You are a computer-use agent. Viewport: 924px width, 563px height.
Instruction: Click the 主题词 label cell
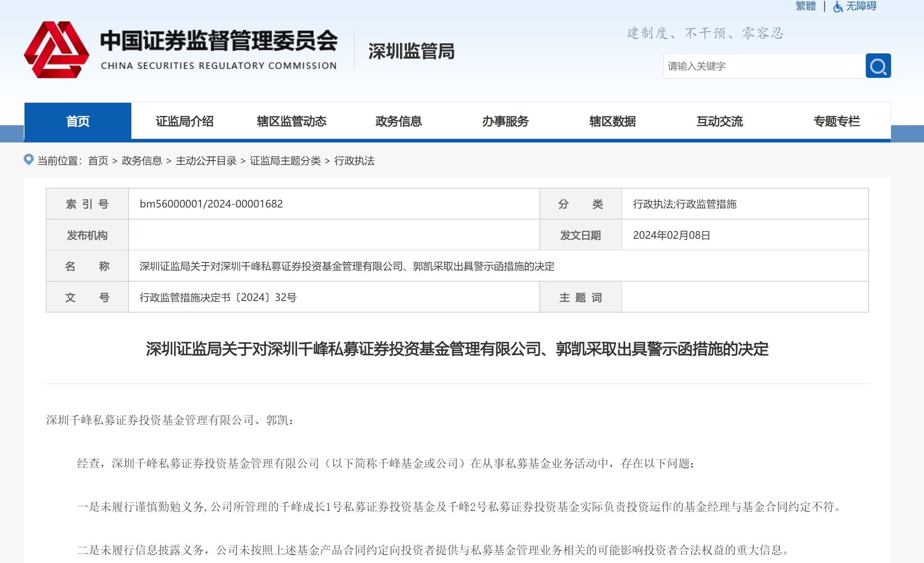(581, 297)
